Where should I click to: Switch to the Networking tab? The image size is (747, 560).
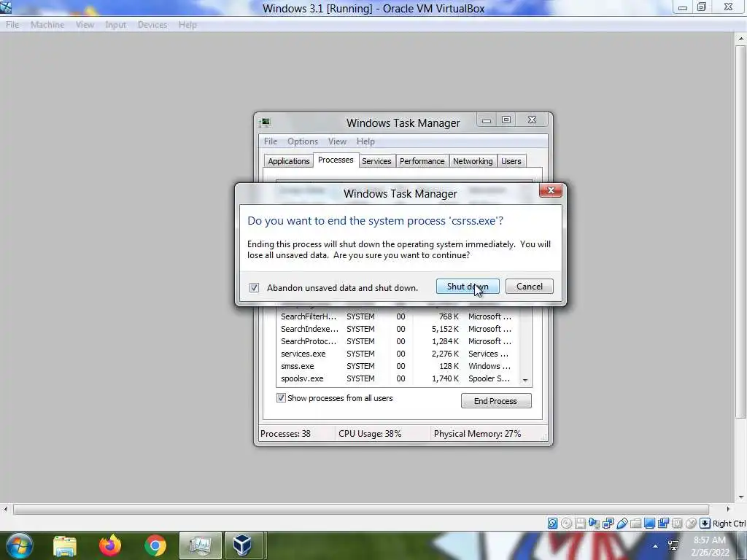[473, 161]
